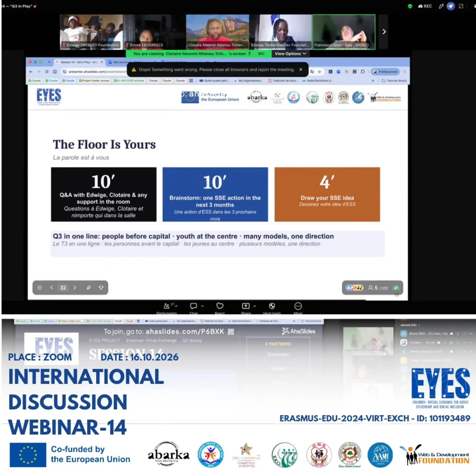
Task: Select Emma EKOGREECE's video thumbnail
Action: (x=154, y=32)
